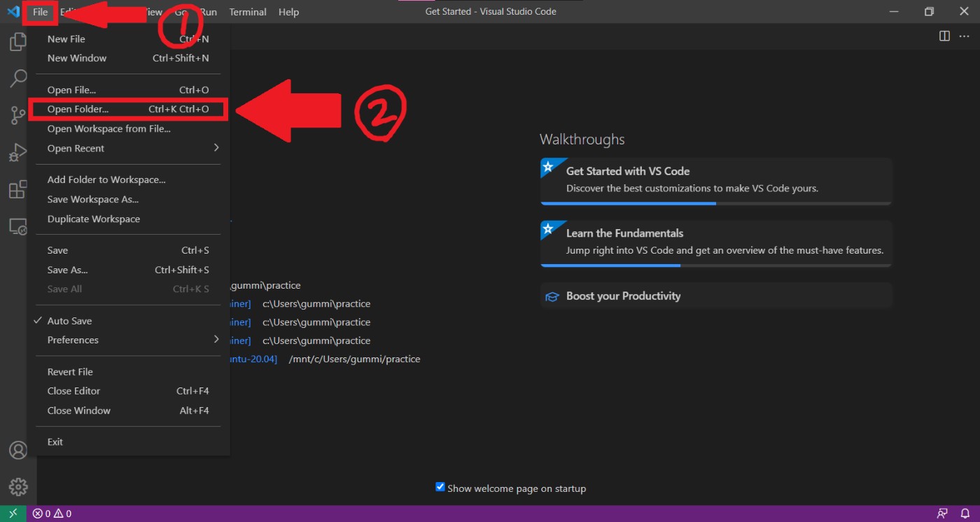
Task: Click the feedback icon in status bar
Action: click(942, 514)
